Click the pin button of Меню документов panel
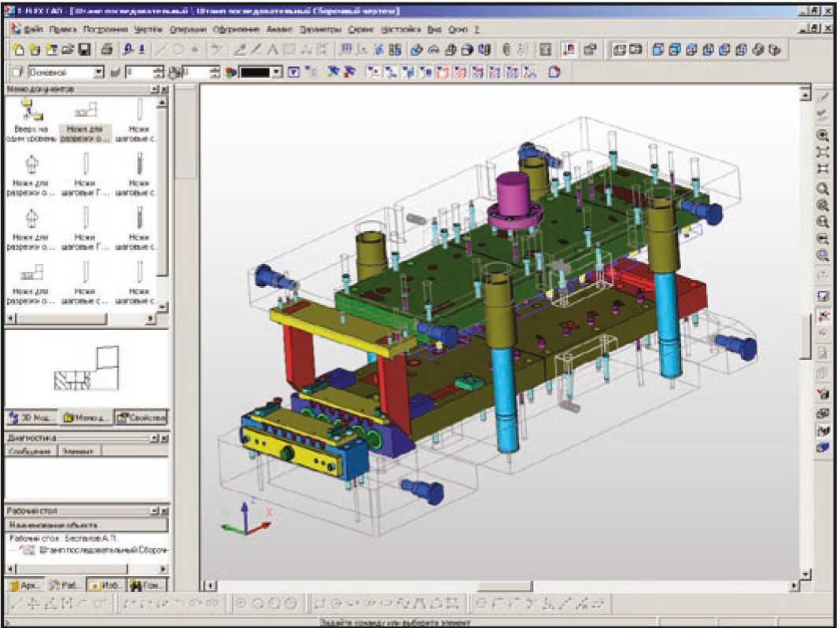840x628 pixels. click(x=155, y=89)
